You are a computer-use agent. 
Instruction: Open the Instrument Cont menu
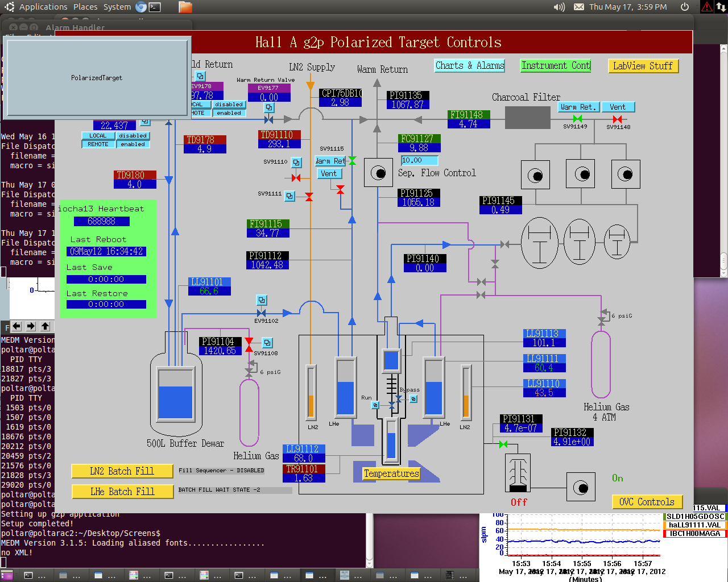tap(556, 65)
